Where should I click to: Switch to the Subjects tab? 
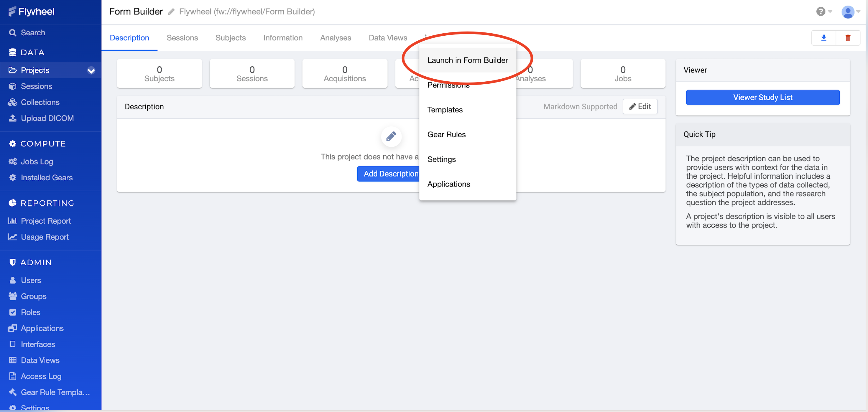231,38
